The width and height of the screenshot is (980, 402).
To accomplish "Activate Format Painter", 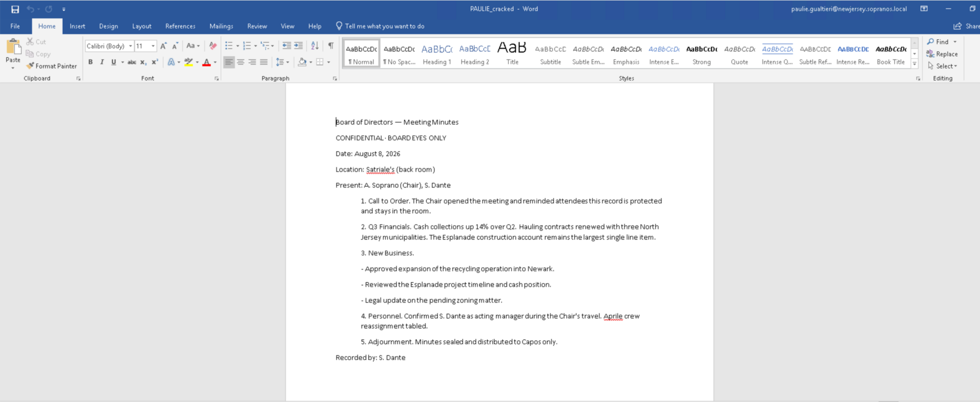I will [x=52, y=66].
